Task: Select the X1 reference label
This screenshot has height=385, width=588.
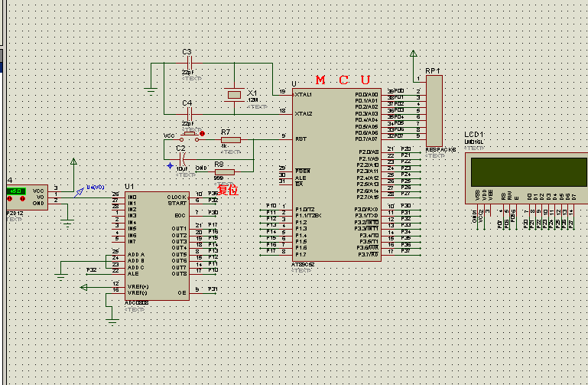Action: 252,93
